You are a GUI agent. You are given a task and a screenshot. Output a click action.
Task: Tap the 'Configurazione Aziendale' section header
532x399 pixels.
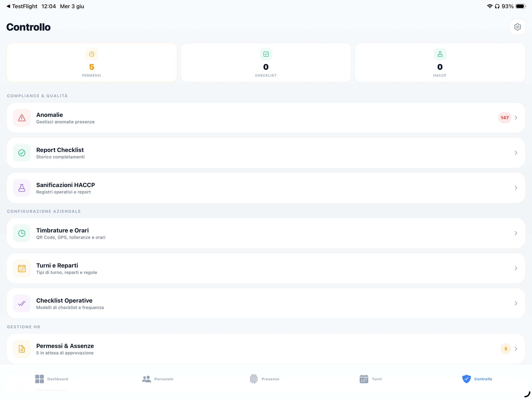[44, 211]
